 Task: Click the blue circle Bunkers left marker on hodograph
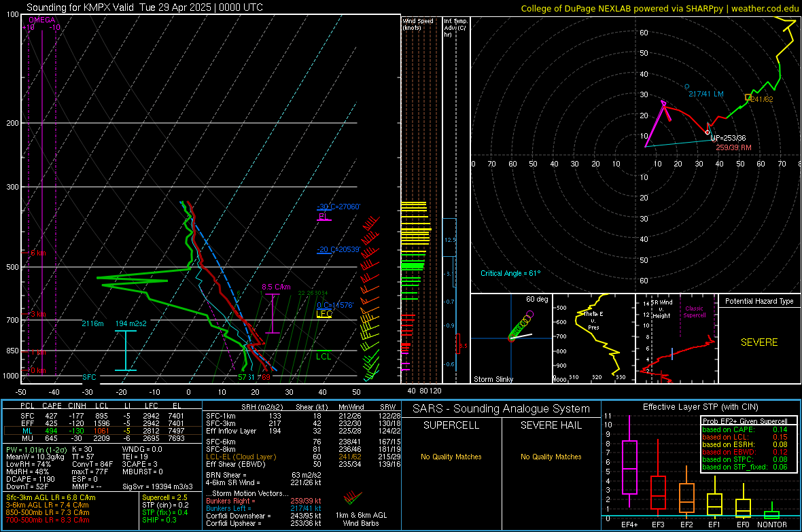tap(687, 87)
